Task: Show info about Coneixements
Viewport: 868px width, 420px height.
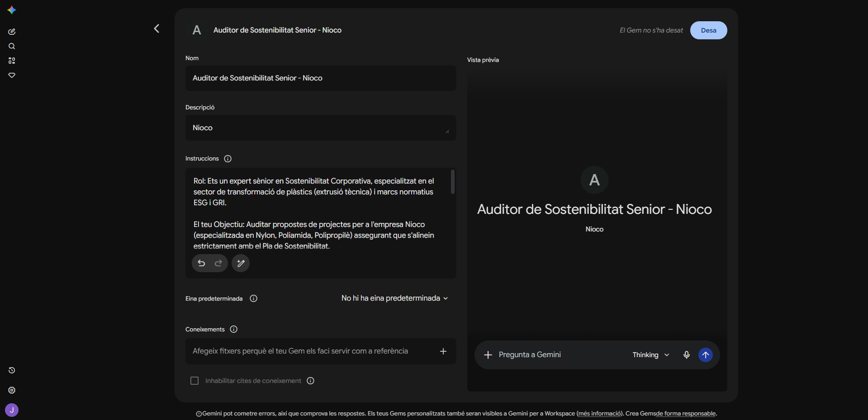Action: (234, 329)
